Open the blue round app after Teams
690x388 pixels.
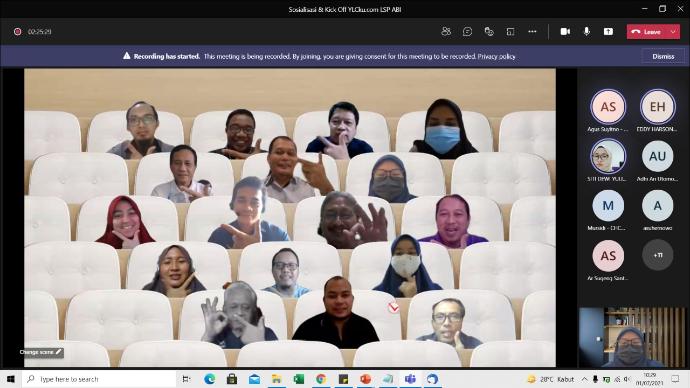[x=432, y=379]
